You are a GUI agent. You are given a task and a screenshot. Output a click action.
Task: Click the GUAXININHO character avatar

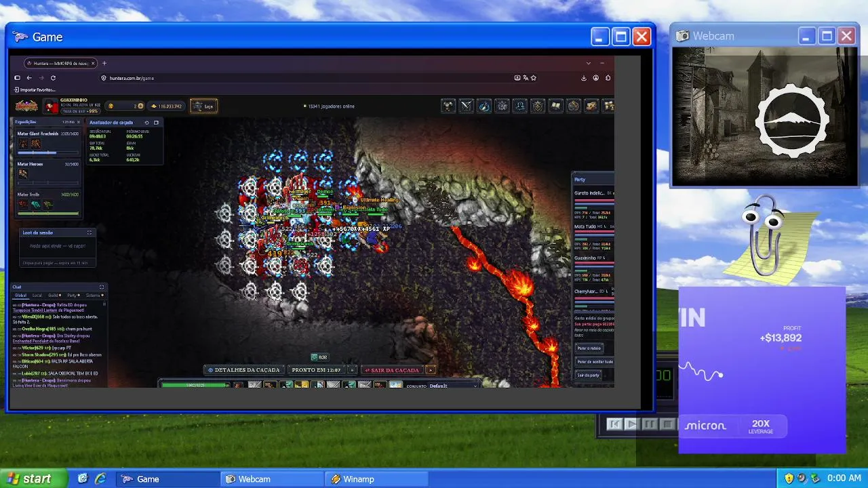pos(52,106)
